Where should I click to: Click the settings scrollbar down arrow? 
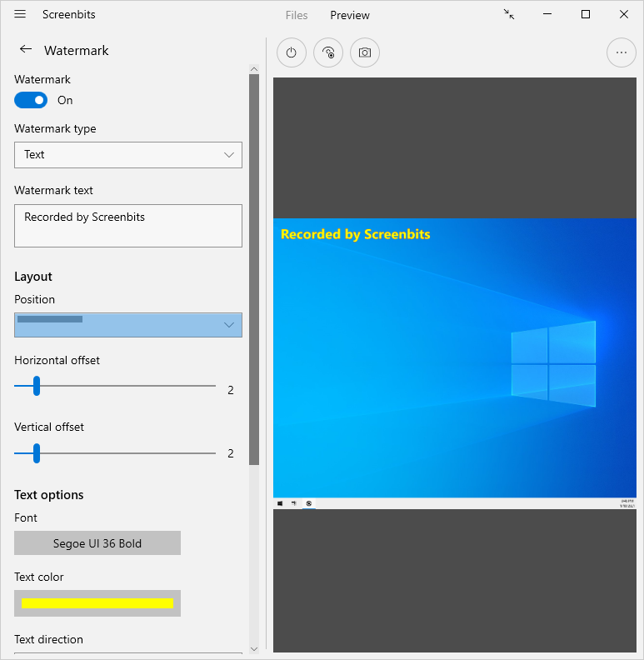coord(254,649)
